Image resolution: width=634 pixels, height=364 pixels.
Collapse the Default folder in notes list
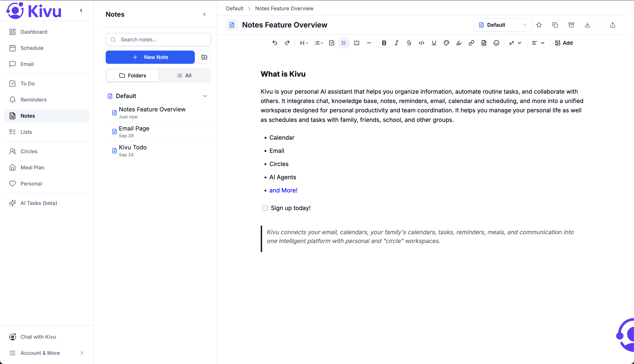(x=205, y=96)
